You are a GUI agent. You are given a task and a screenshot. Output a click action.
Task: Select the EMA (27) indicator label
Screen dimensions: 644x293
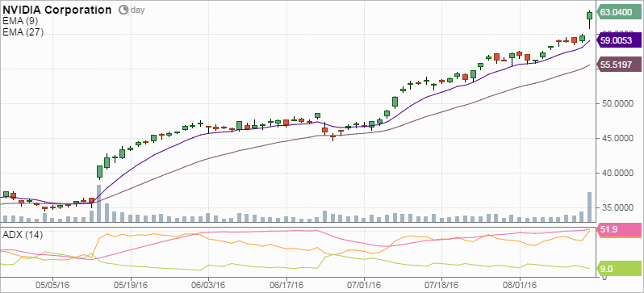point(23,32)
